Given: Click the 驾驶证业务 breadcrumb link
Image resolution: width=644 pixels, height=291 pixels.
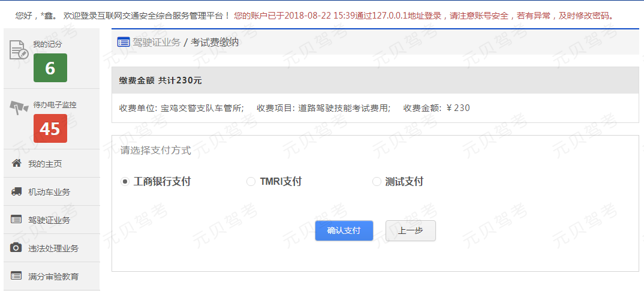Looking at the screenshot, I should click(157, 43).
